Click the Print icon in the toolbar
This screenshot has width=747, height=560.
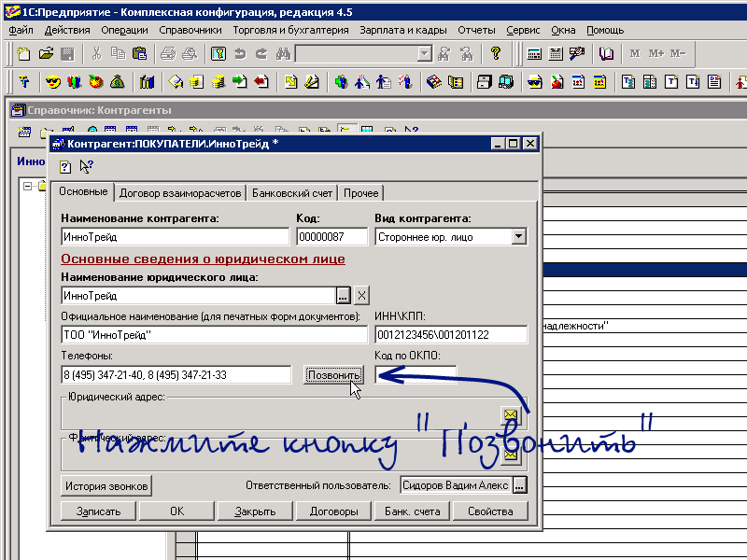(168, 54)
